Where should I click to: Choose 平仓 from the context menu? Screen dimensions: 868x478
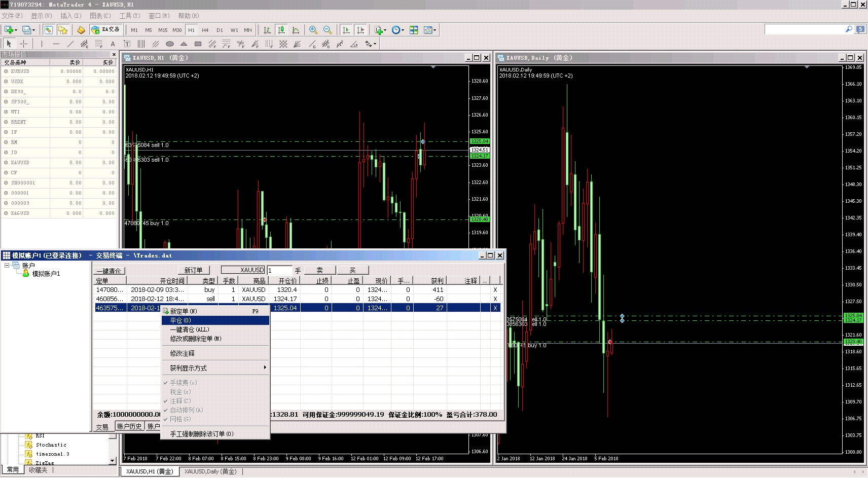180,320
